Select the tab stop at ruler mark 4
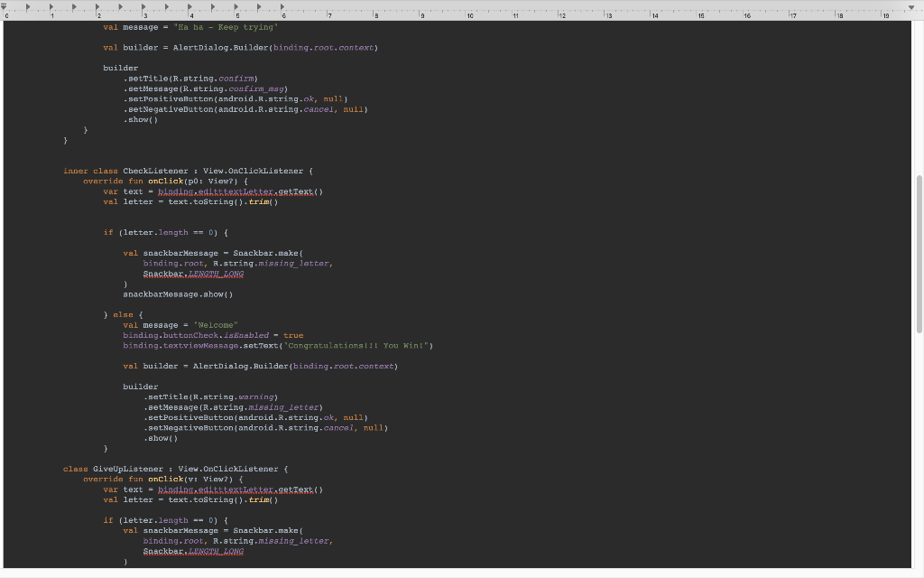Image resolution: width=924 pixels, height=578 pixels. [189, 7]
